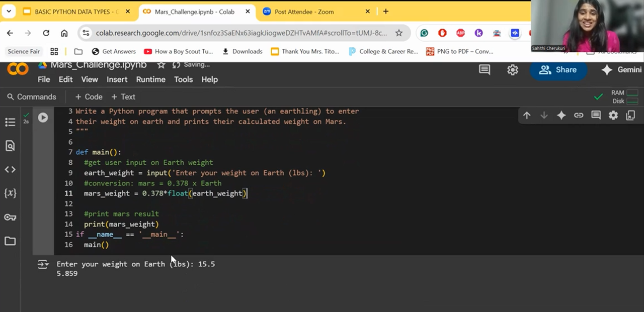Click the Share button
This screenshot has height=312, width=644.
click(x=558, y=70)
